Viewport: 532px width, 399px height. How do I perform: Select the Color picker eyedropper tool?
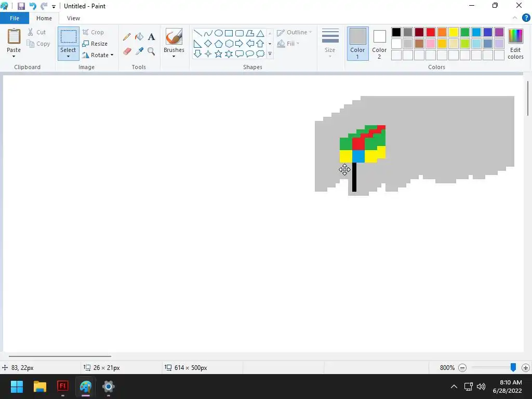pos(139,51)
